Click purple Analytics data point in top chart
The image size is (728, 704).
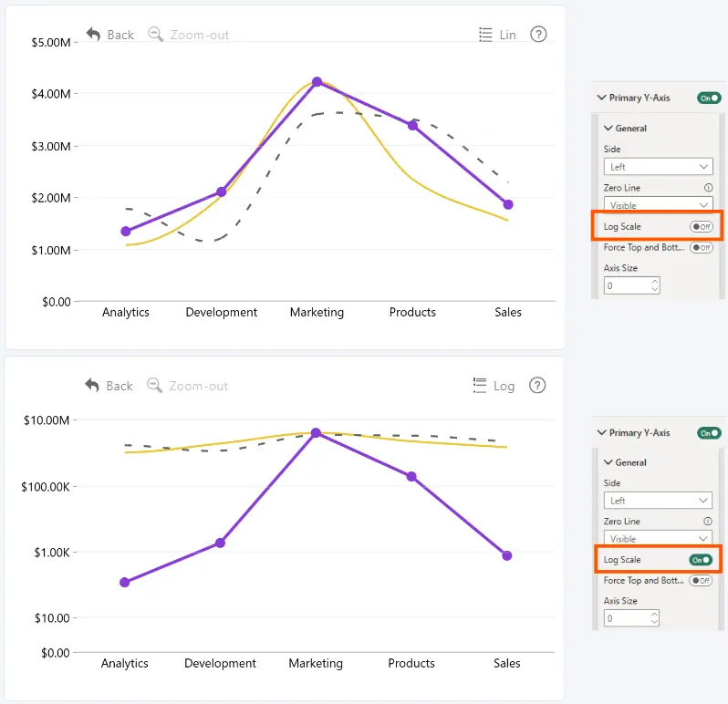pyautogui.click(x=126, y=231)
